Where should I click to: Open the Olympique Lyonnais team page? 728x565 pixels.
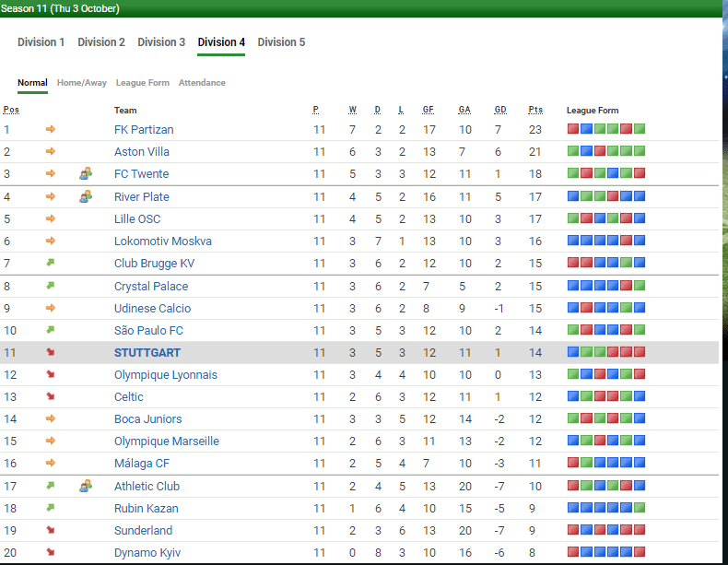pos(166,375)
